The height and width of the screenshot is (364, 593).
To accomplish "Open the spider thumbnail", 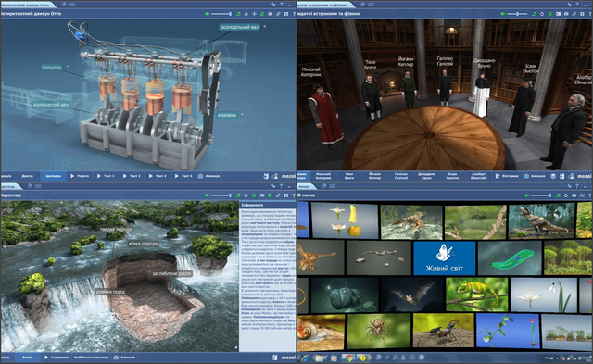I will click(x=379, y=331).
